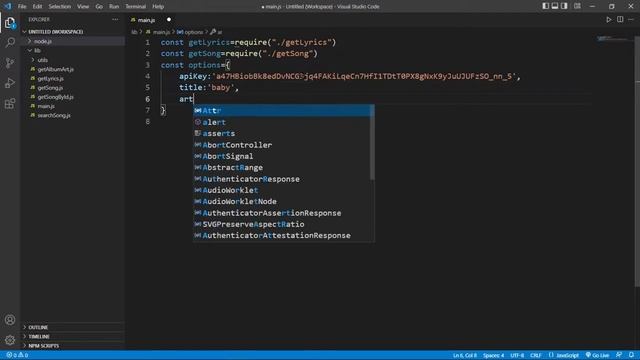
Task: Toggle the Primary Side Bar layout button
Action: (545, 6)
